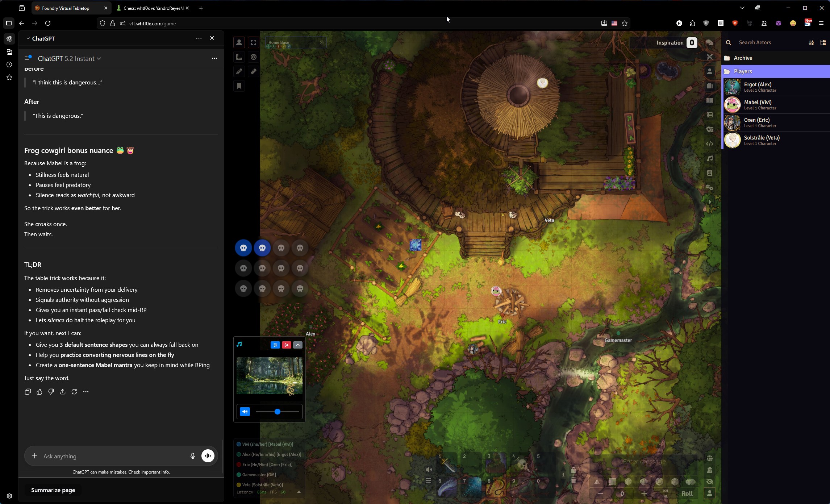Screen dimensions: 830x504
Task: Click the Summarize page button
Action: pos(53,490)
